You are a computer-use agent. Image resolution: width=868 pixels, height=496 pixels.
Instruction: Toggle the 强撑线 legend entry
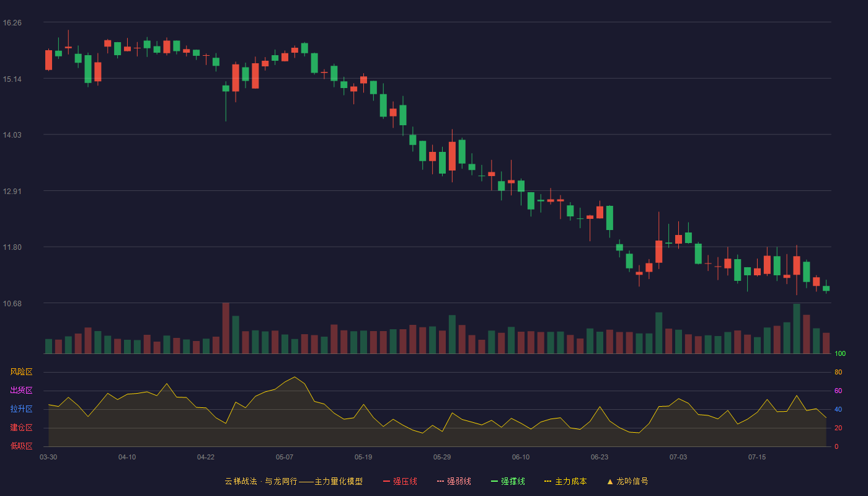click(508, 481)
